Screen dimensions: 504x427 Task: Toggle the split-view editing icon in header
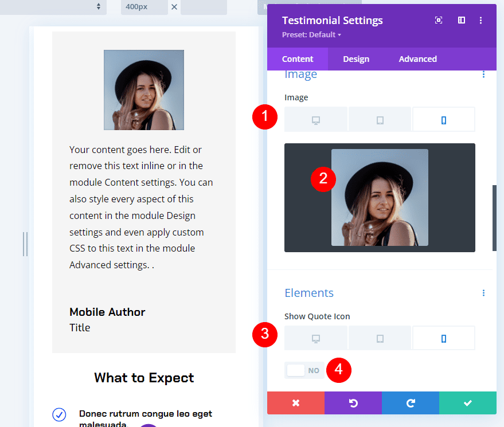tap(461, 20)
